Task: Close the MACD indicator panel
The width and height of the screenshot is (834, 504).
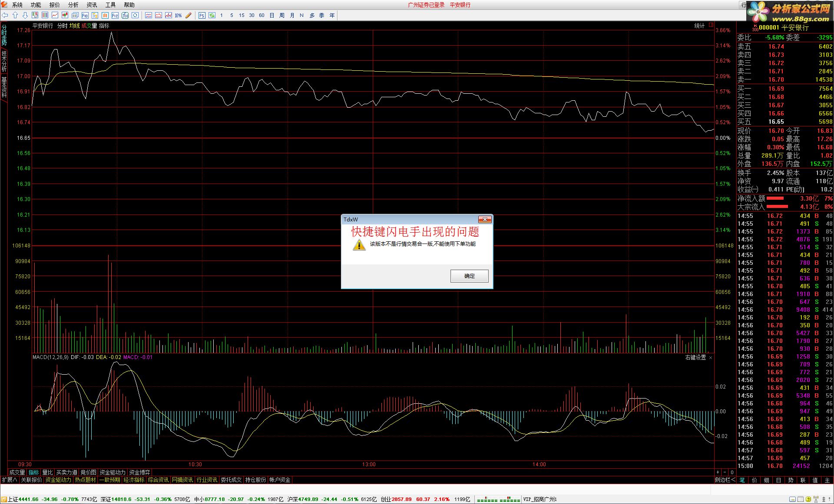Action: 711,358
